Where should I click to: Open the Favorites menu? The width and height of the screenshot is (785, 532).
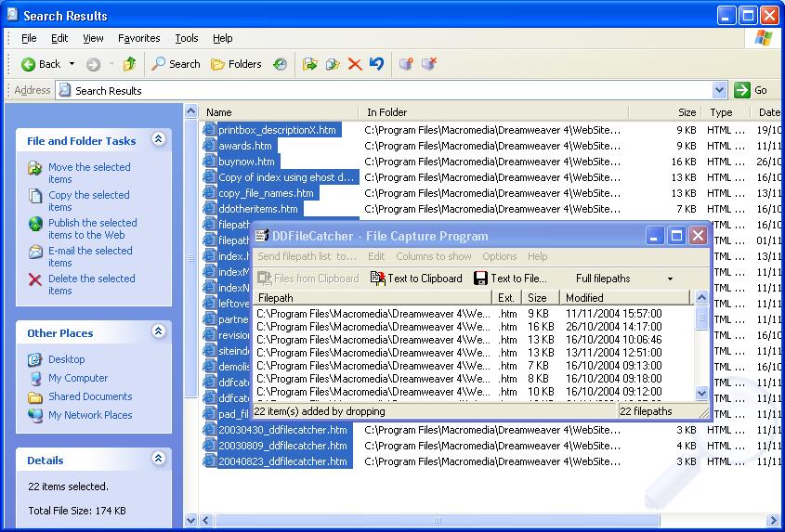139,38
